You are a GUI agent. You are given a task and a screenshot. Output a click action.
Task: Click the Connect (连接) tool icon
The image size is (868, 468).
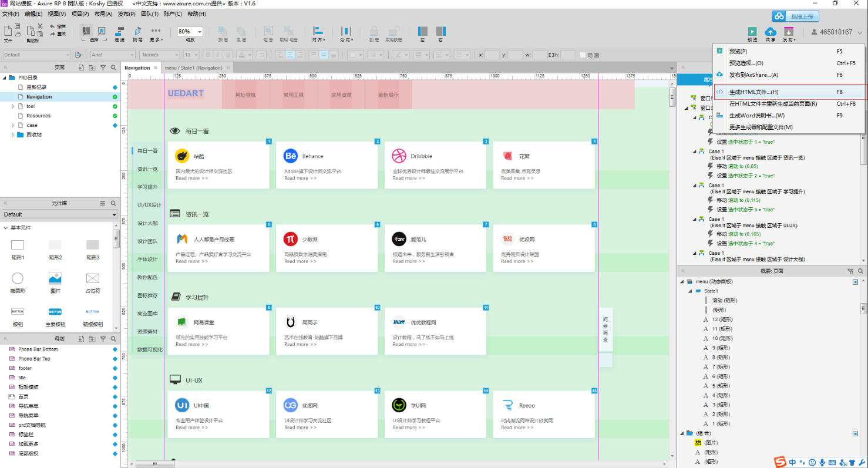(x=119, y=32)
